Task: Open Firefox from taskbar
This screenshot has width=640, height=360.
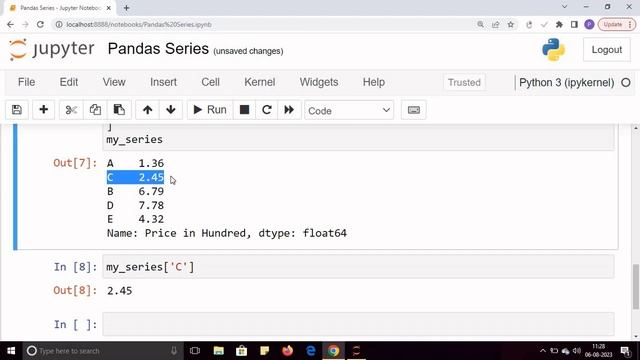Action: (x=288, y=351)
